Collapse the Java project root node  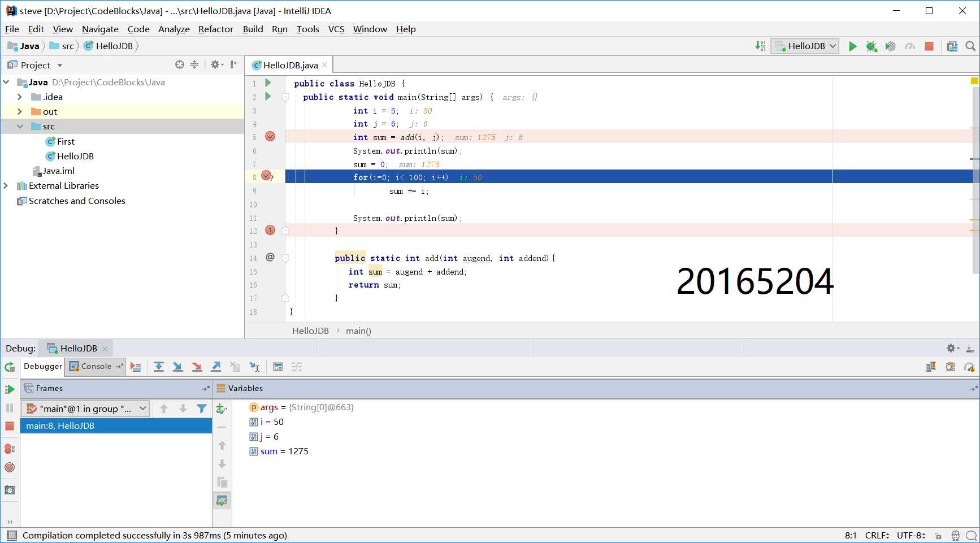click(6, 82)
